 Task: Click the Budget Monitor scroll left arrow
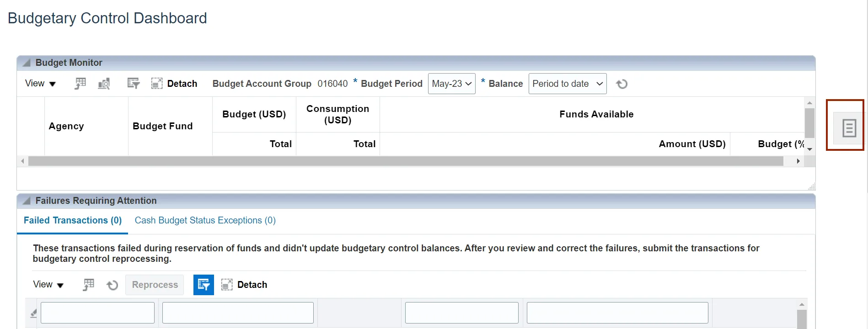point(22,161)
